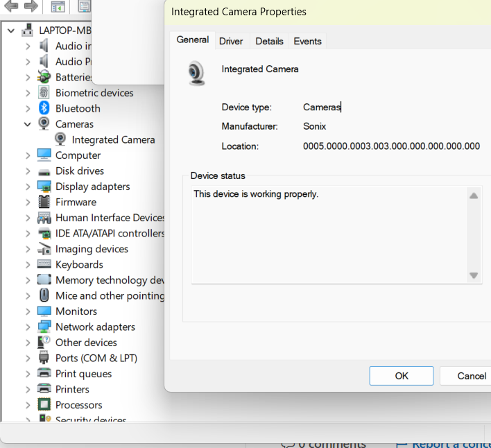Select the Print queues tree item

click(x=84, y=374)
